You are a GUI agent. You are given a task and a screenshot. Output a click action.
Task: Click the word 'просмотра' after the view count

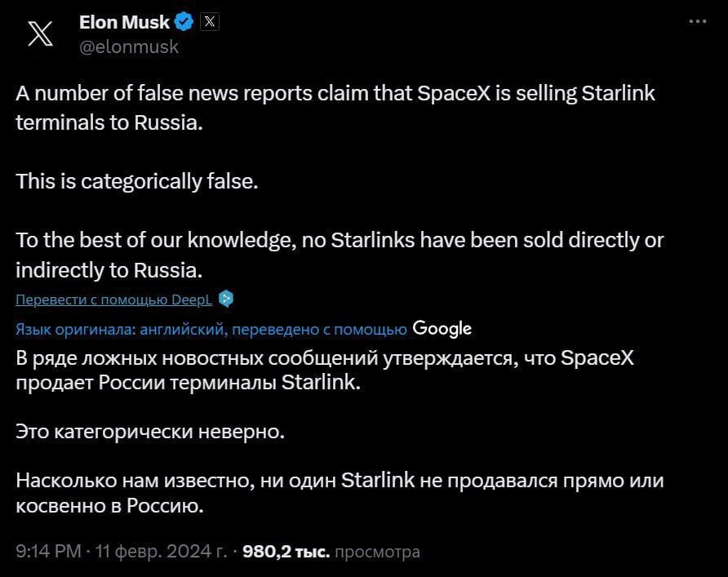379,551
